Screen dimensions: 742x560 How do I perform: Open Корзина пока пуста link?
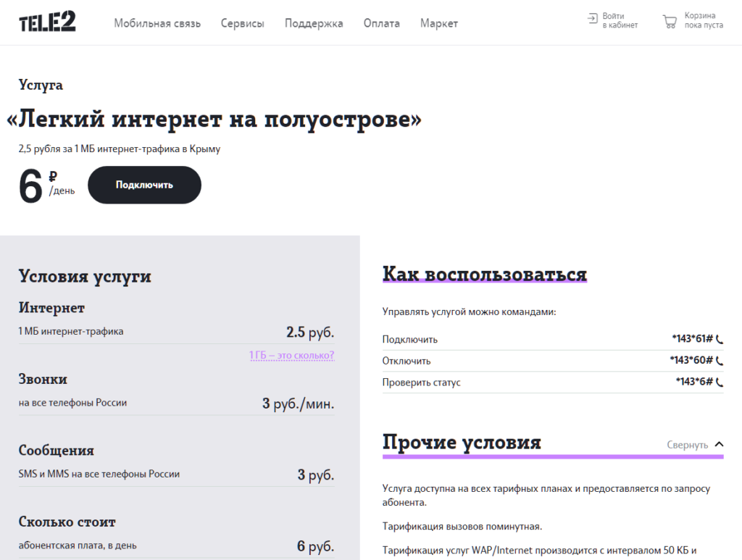703,20
